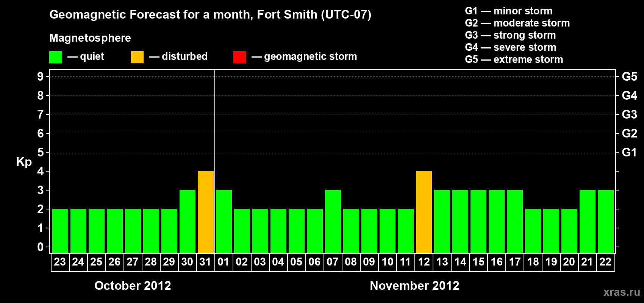
Task: Click the bar for November 17
Action: pyautogui.click(x=515, y=222)
